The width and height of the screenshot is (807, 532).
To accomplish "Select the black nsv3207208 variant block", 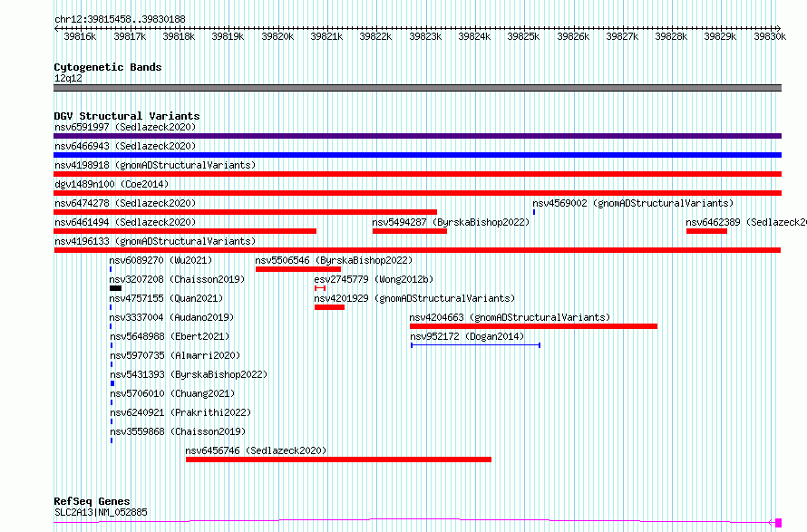I will [115, 288].
